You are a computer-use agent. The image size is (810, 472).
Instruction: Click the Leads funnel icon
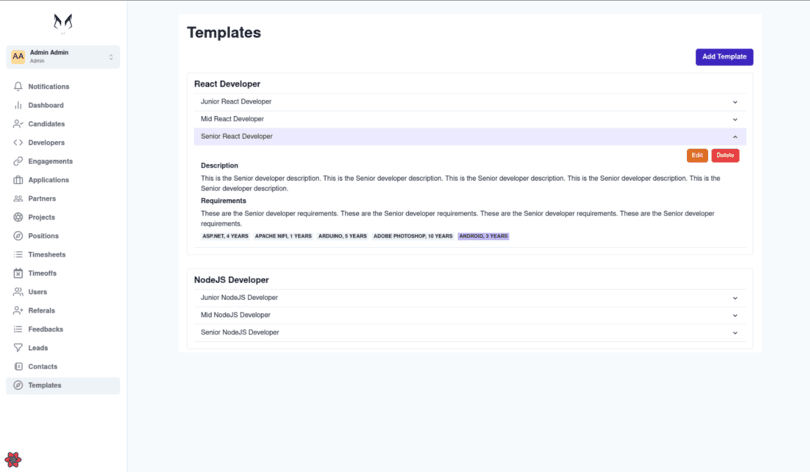point(18,348)
